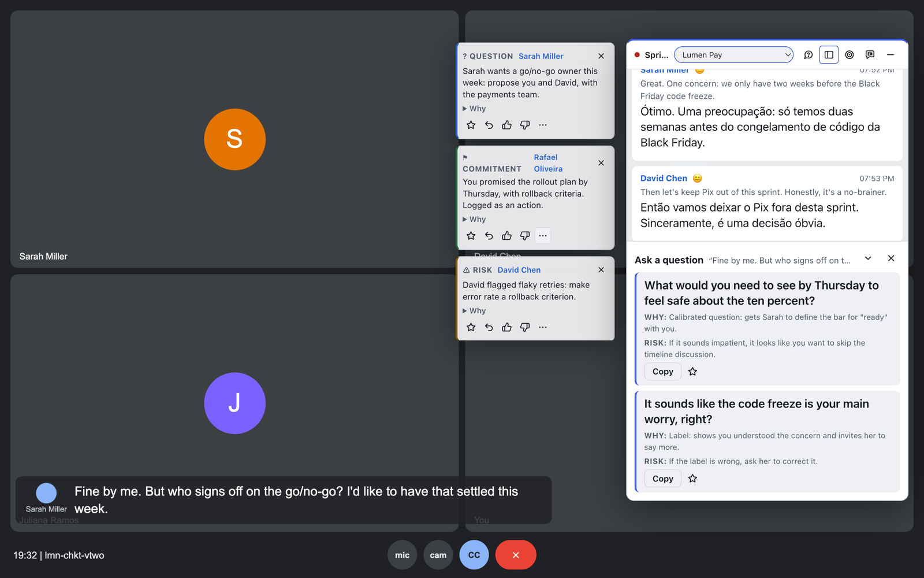
Task: Thumbs down the COMMITMENT card
Action: pyautogui.click(x=525, y=236)
